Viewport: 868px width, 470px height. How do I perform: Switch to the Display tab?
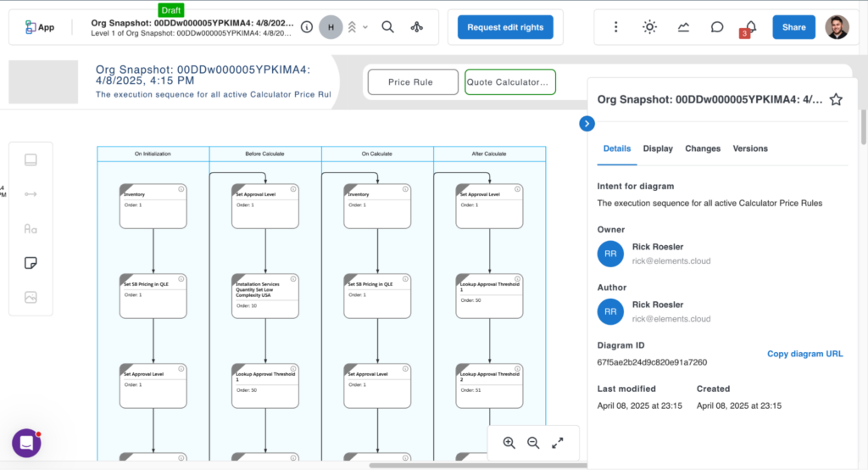pyautogui.click(x=658, y=148)
